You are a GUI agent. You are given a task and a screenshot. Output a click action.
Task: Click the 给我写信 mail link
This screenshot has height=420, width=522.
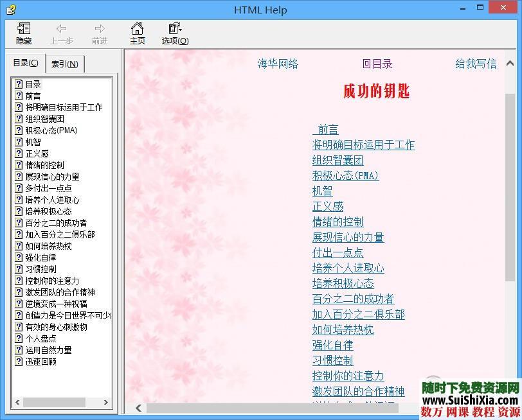coord(476,64)
